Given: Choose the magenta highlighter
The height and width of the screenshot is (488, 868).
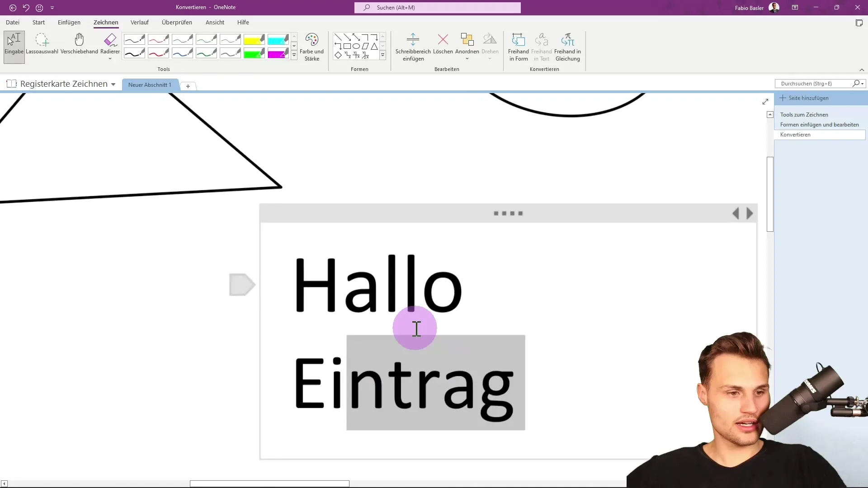Looking at the screenshot, I should coord(278,53).
